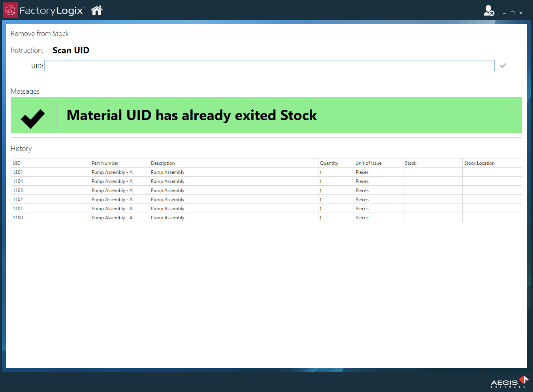The width and height of the screenshot is (533, 392).
Task: Sort by the Part Number column header
Action: pos(105,163)
